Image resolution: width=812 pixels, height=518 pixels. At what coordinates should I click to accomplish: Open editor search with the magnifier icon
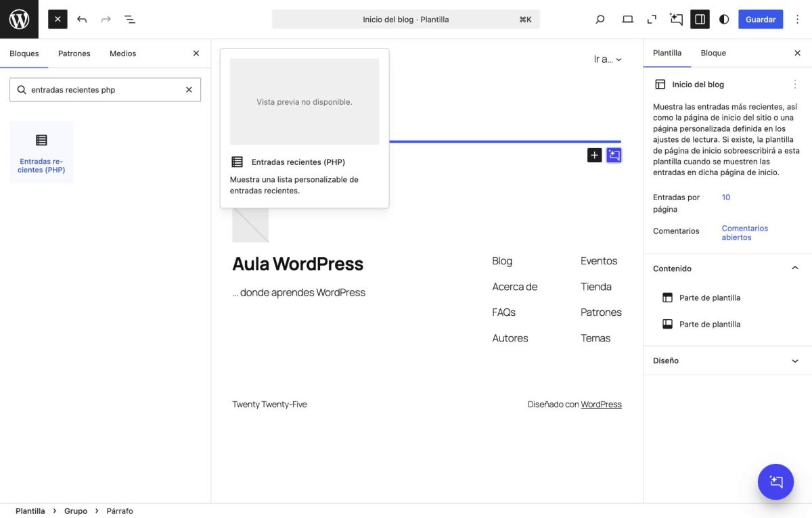click(600, 19)
